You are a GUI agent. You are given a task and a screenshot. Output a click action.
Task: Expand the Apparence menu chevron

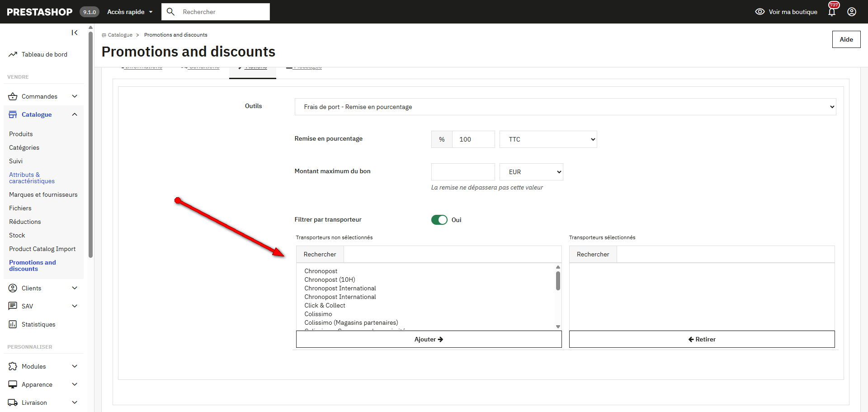(x=75, y=384)
